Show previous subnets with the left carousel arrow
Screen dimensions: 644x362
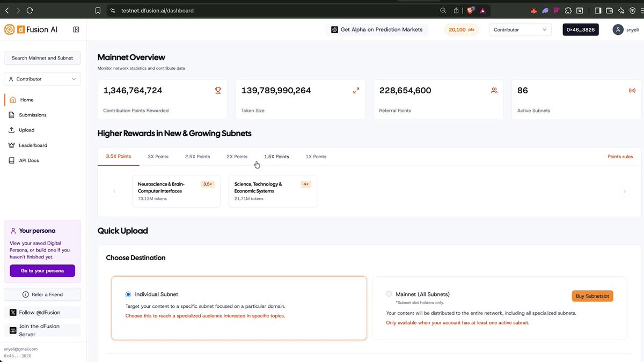coord(114,191)
